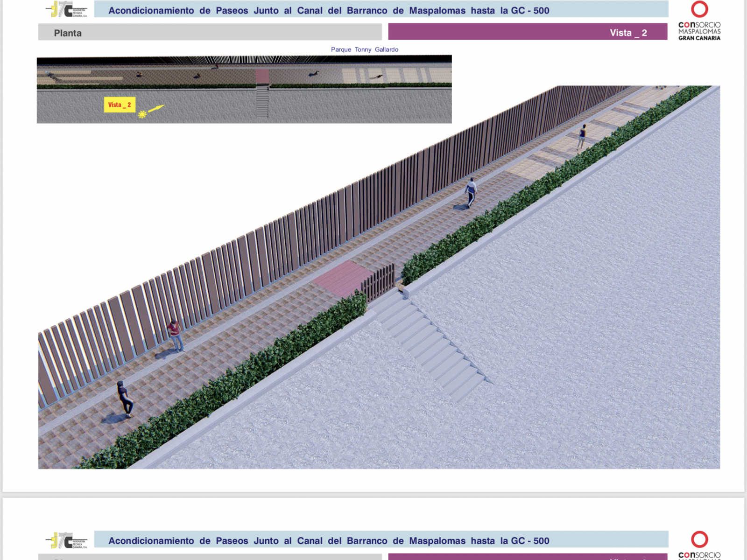Click the first page's blue title banner
The height and width of the screenshot is (560, 747).
(381, 10)
